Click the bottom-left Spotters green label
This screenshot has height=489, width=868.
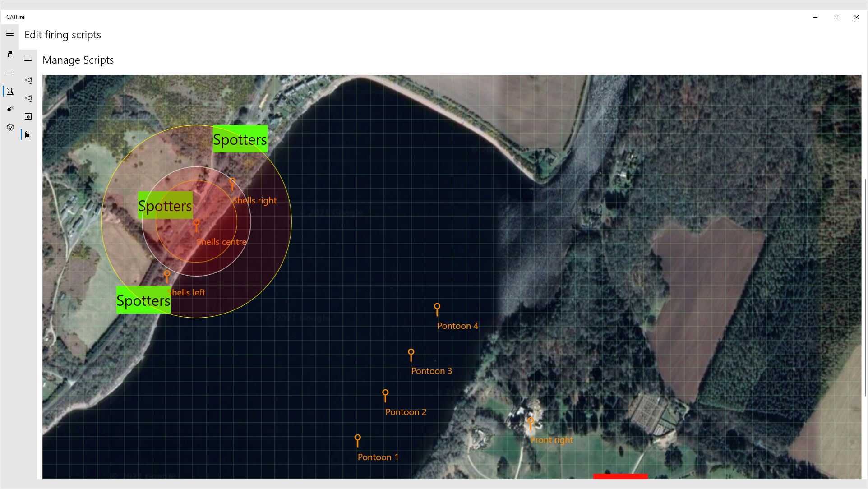click(143, 300)
